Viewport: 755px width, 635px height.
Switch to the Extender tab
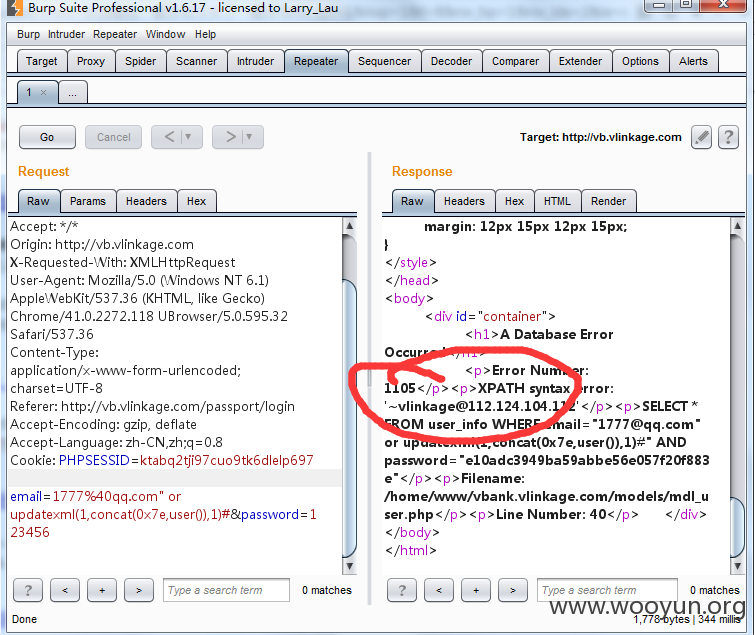(581, 61)
